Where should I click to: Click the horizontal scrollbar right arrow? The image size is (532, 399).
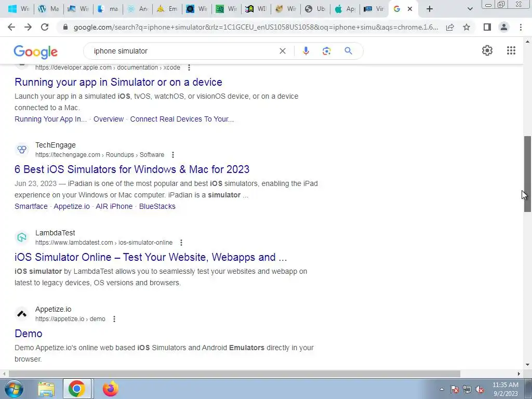point(519,374)
